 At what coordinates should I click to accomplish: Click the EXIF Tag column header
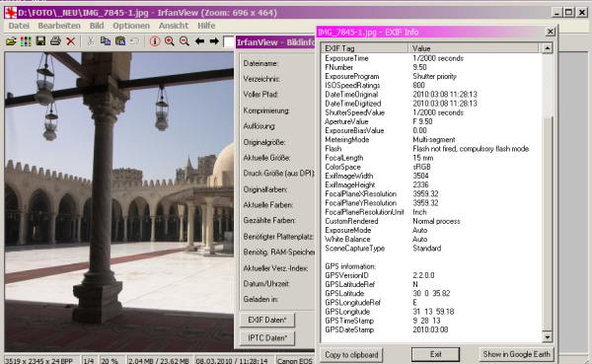(364, 48)
